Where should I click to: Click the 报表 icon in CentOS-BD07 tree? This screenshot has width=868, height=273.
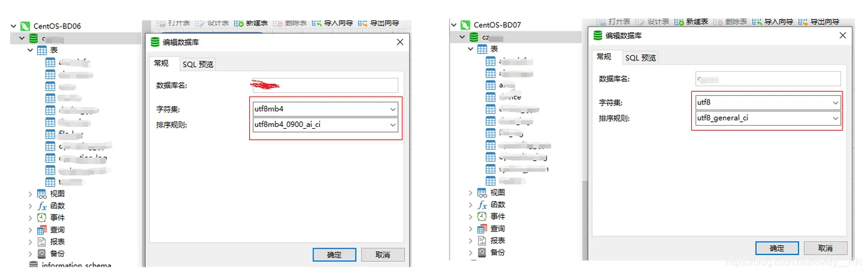tap(482, 241)
